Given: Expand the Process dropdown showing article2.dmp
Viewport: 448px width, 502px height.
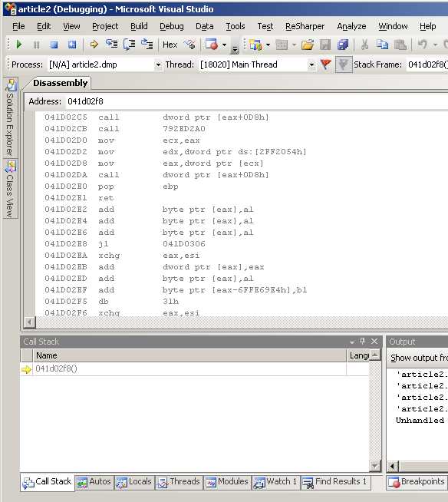Looking at the screenshot, I should pos(158,64).
